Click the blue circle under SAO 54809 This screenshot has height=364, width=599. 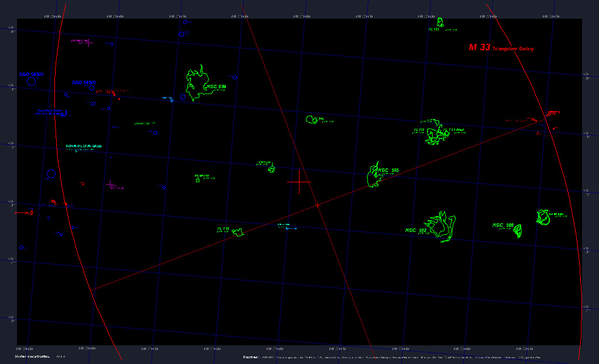(32, 82)
